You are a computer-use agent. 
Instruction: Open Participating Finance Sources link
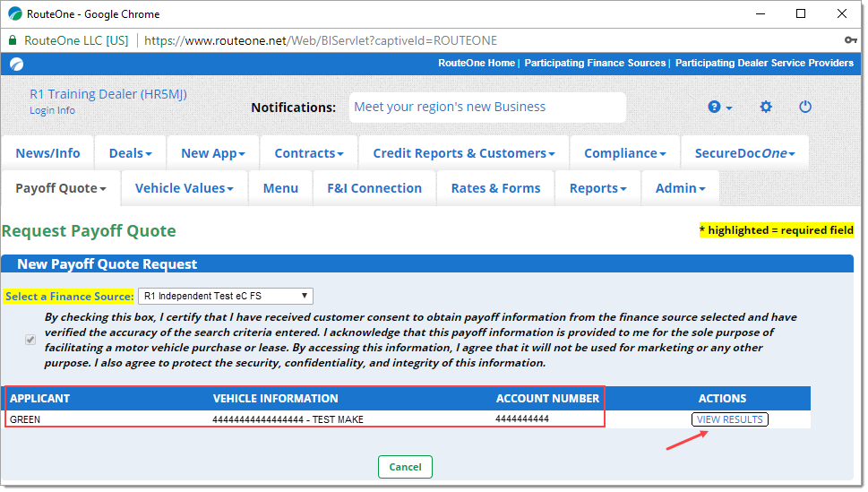(595, 63)
